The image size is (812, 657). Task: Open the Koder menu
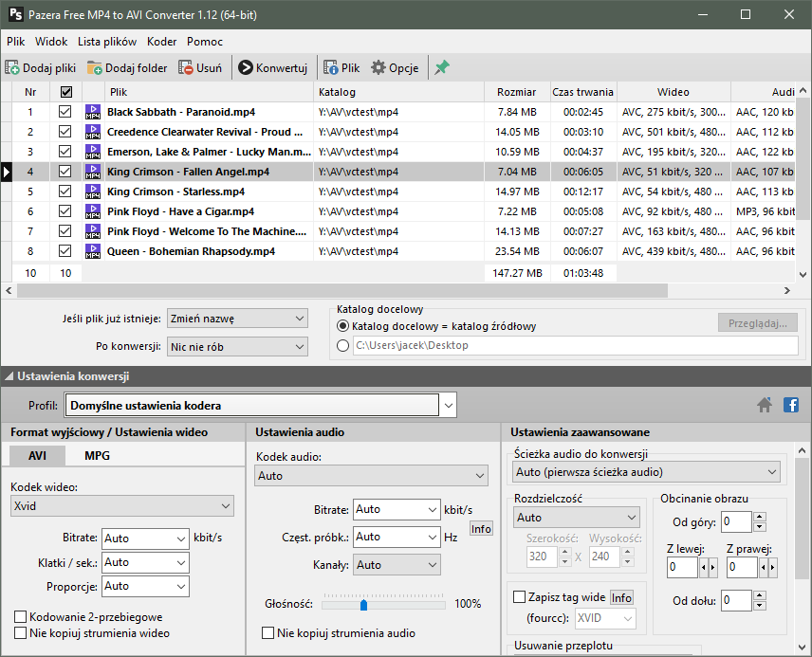coord(161,42)
